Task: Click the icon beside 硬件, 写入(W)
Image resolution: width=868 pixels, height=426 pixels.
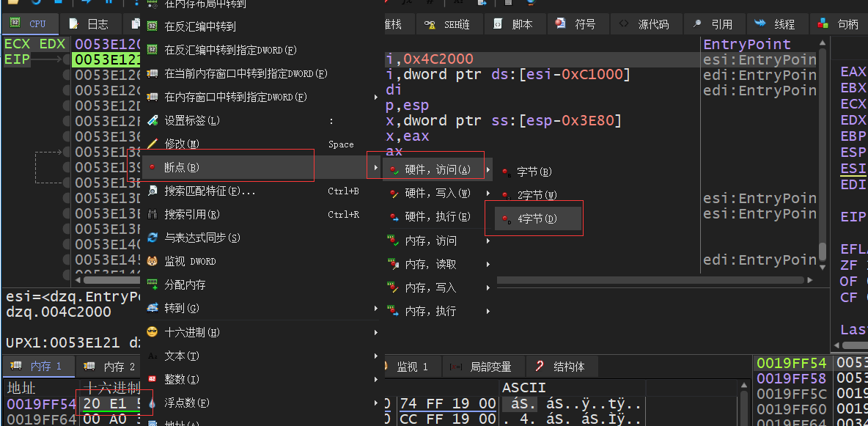Action: pos(394,194)
